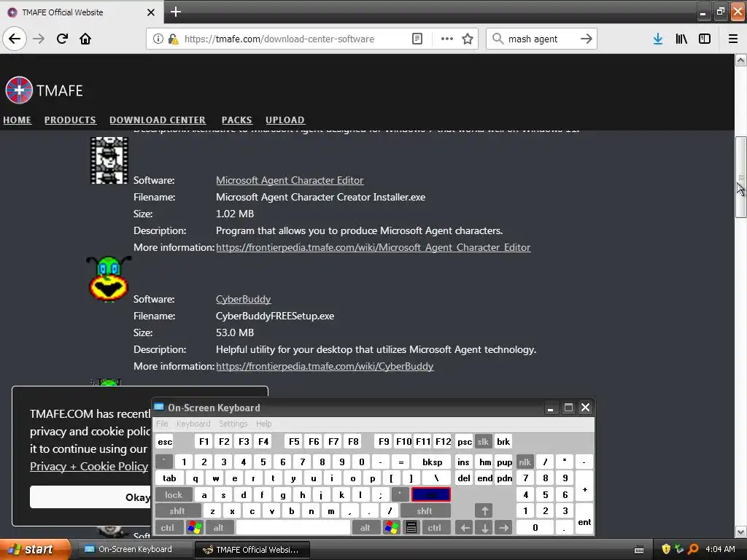Toggle the left alt key on the On-Screen Keyboard

[219, 528]
